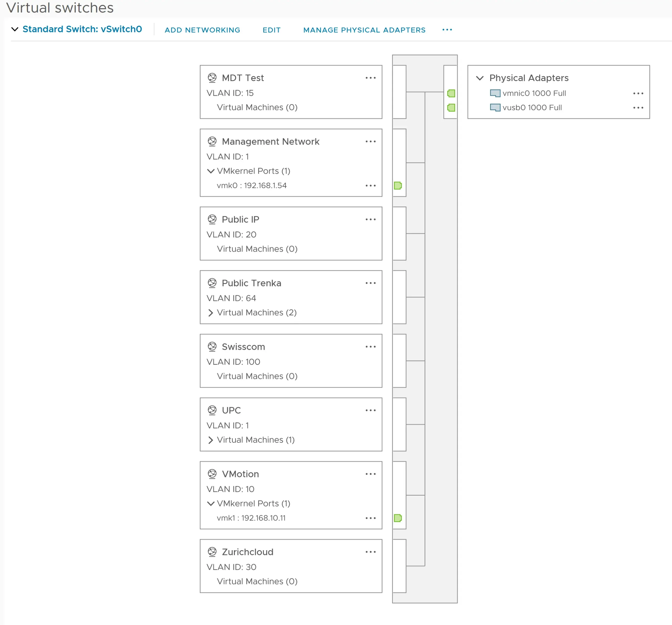Viewport: 672px width, 625px height.
Task: Open the vSwitch0 more actions ellipsis menu
Action: (x=447, y=30)
